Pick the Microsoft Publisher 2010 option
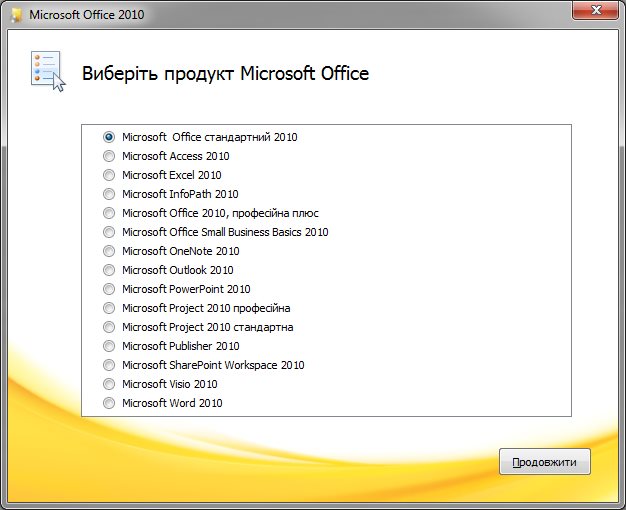The image size is (626, 510). point(109,346)
